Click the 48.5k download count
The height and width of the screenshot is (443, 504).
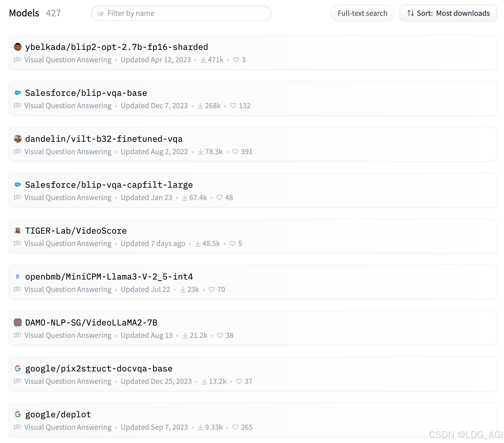[211, 243]
